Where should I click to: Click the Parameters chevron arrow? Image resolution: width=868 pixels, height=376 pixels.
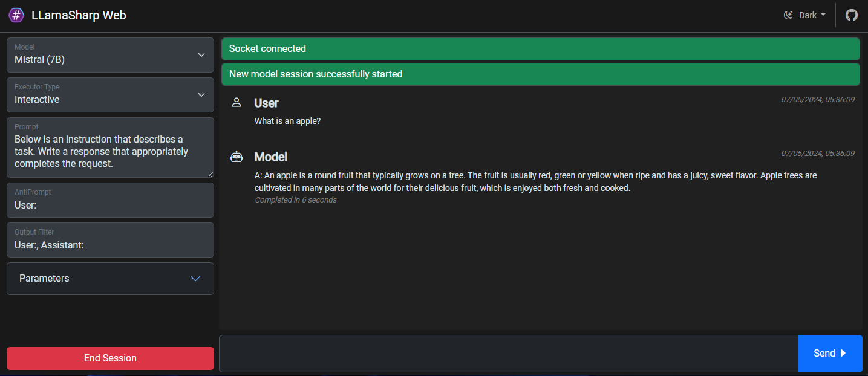point(195,279)
